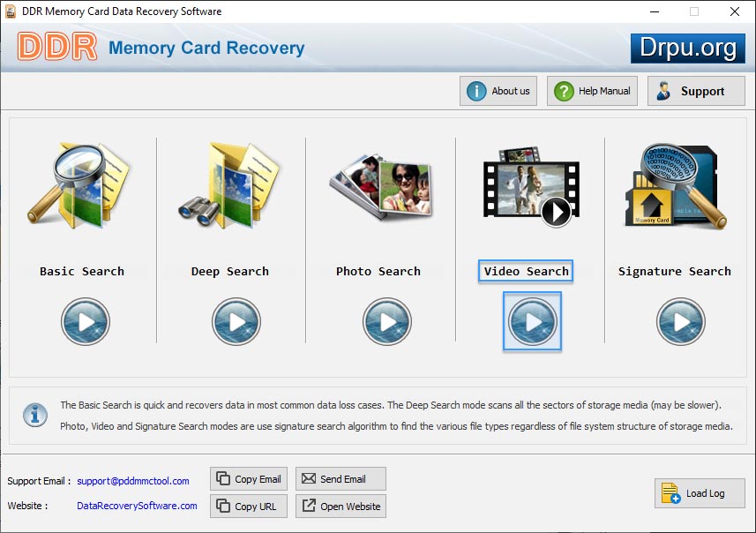Select the Photo Search label
The image size is (756, 533).
click(378, 271)
